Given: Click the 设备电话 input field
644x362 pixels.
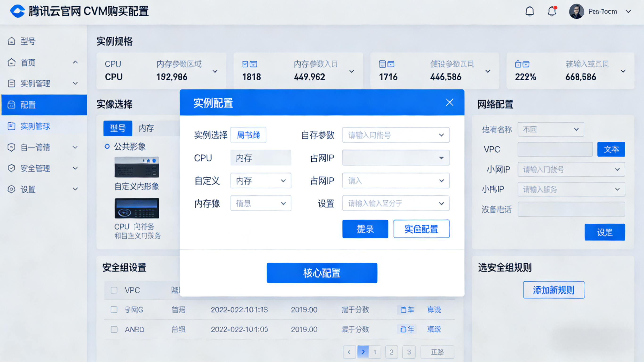Looking at the screenshot, I should (571, 209).
